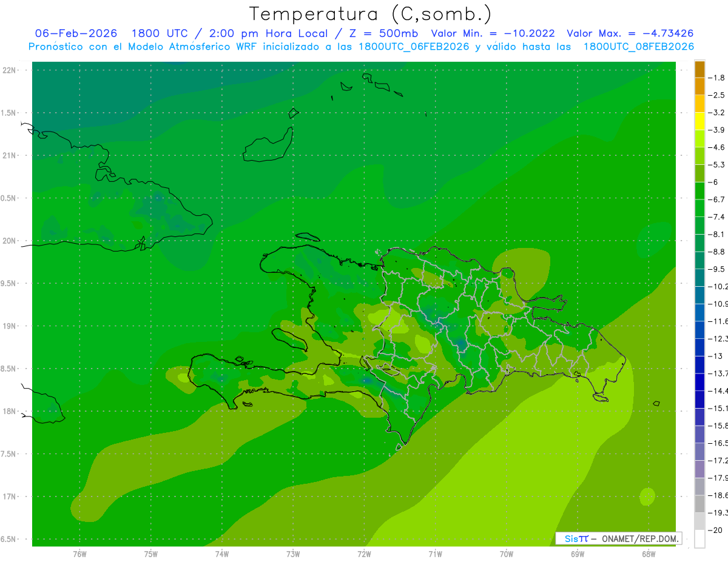Screen dimensions: 728x562
Task: Click the '69W' longitude axis label
Action: (x=578, y=554)
